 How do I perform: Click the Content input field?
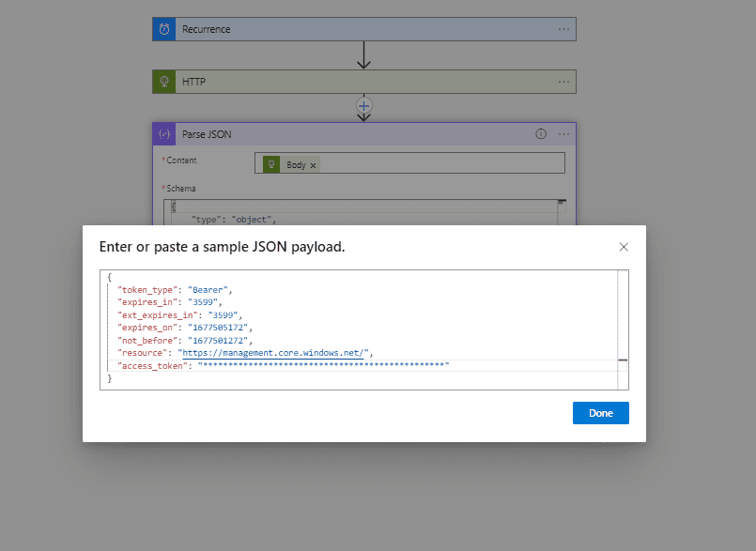click(409, 163)
